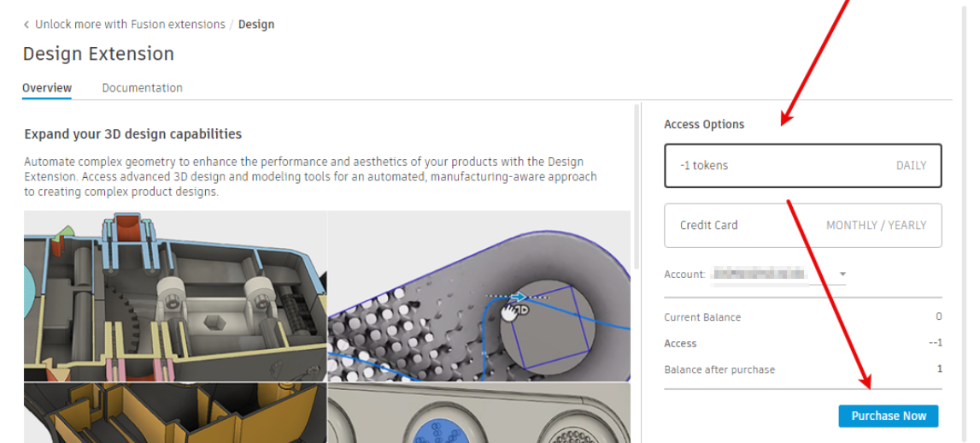Click the Design Extension page title
The image size is (980, 443).
(99, 54)
